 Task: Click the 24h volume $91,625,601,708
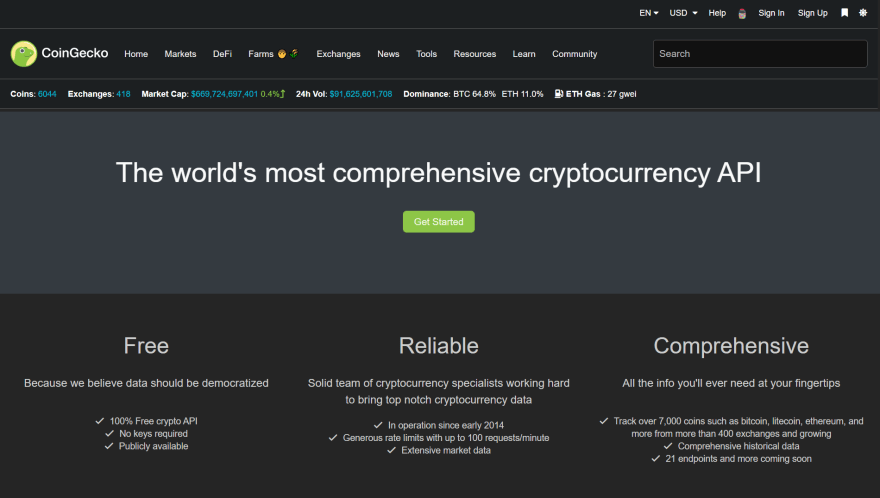360,94
